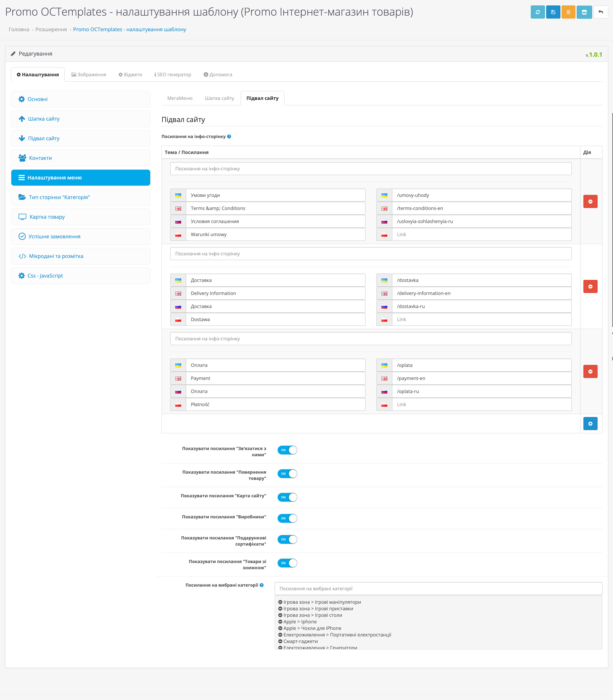Add a new info-page link row
Viewport: 613px width, 700px height.
click(590, 424)
